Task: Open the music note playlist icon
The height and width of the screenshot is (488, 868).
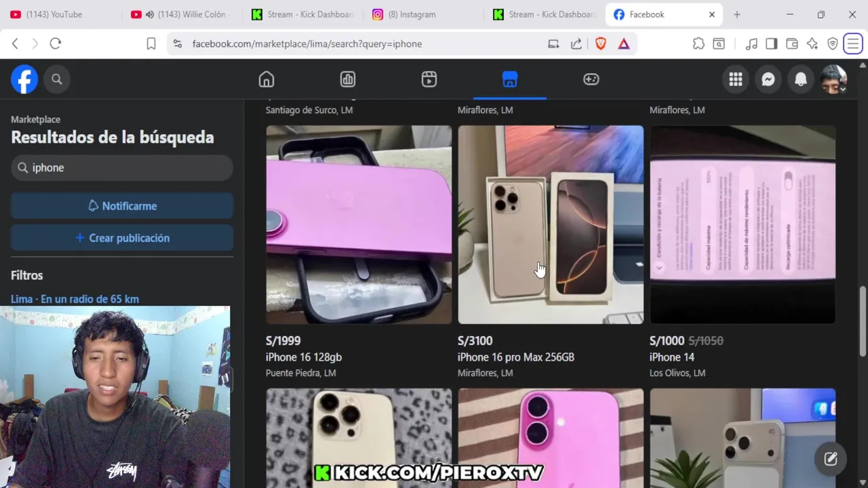Action: pyautogui.click(x=751, y=43)
